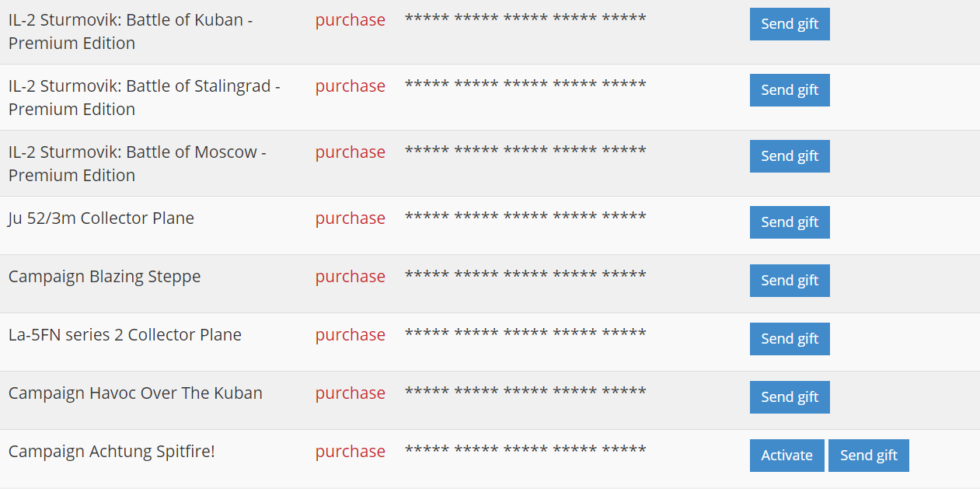Send Battle of Moscow Premium Edition as gift
Viewport: 980px width, 489px height.
pyautogui.click(x=790, y=156)
